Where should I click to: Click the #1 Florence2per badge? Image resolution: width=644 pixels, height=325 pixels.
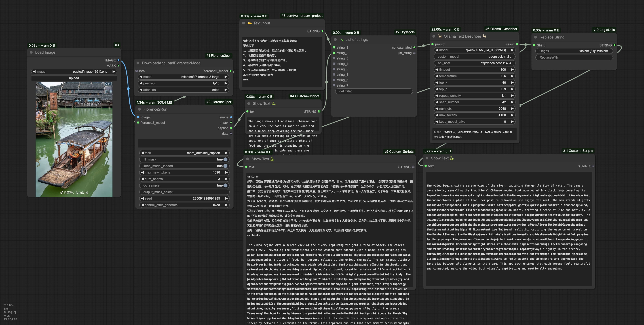coord(219,55)
